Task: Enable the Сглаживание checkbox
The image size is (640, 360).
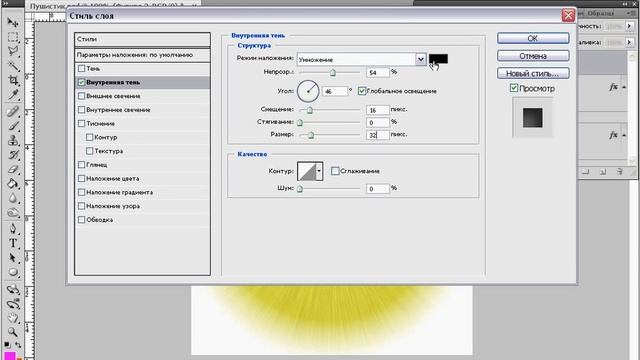Action: [335, 171]
